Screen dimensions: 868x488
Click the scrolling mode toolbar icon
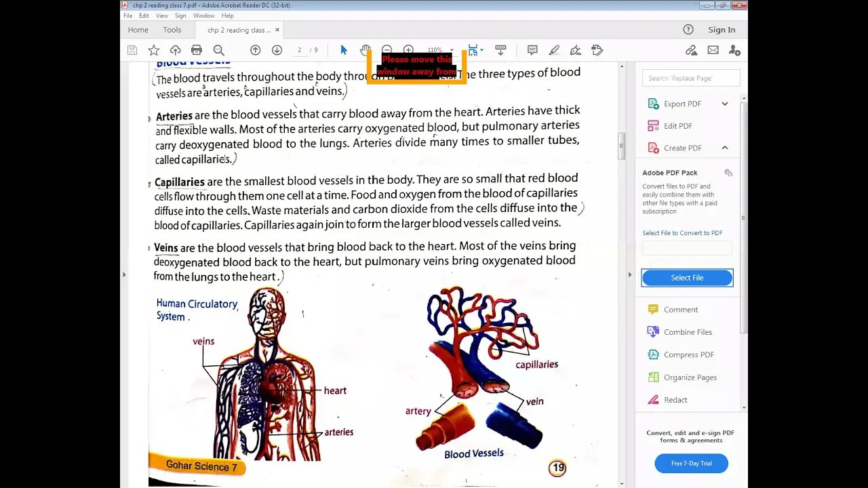click(501, 50)
